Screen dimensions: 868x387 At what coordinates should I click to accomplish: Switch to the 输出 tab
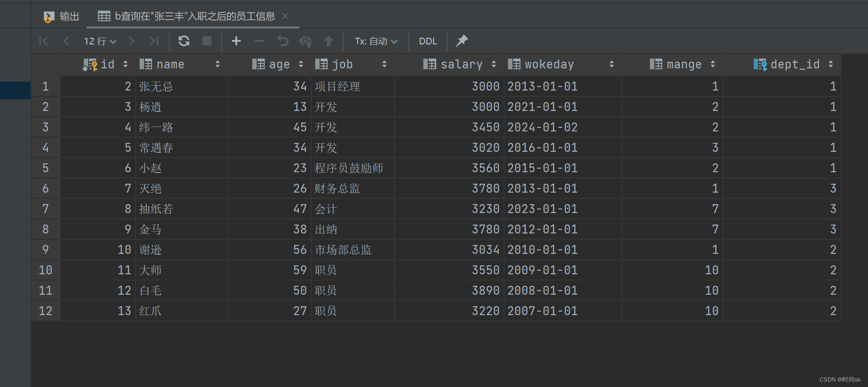point(62,17)
